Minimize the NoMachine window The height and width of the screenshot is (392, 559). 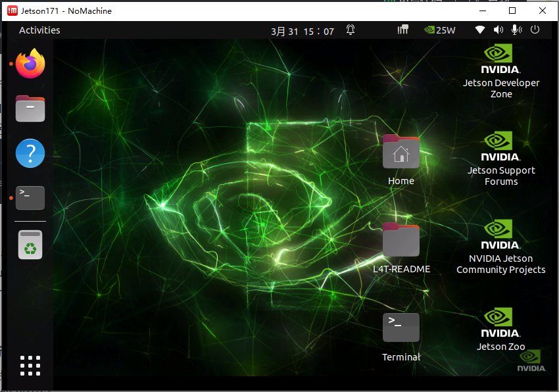point(483,11)
